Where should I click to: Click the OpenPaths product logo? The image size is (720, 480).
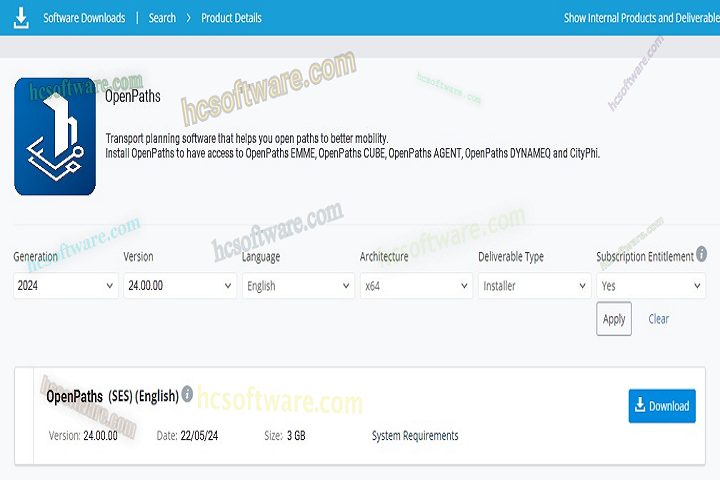pos(55,136)
